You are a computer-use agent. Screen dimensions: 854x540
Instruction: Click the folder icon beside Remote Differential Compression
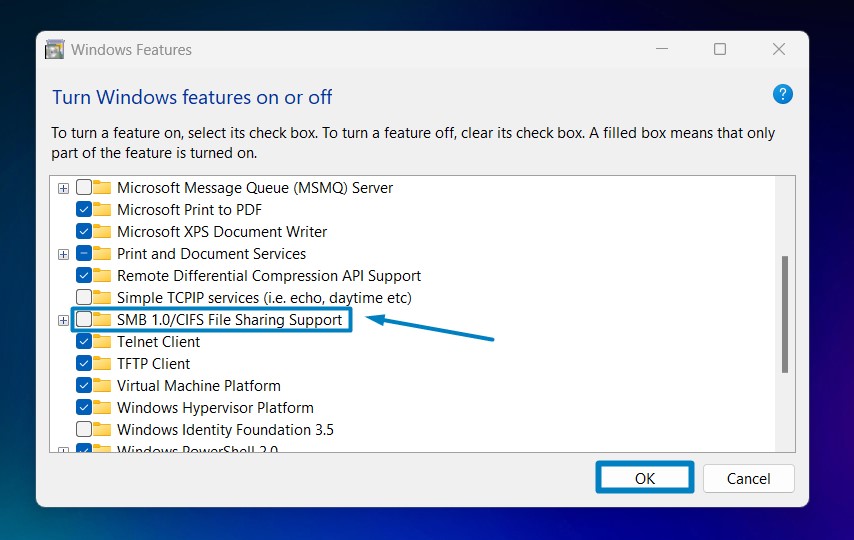102,275
